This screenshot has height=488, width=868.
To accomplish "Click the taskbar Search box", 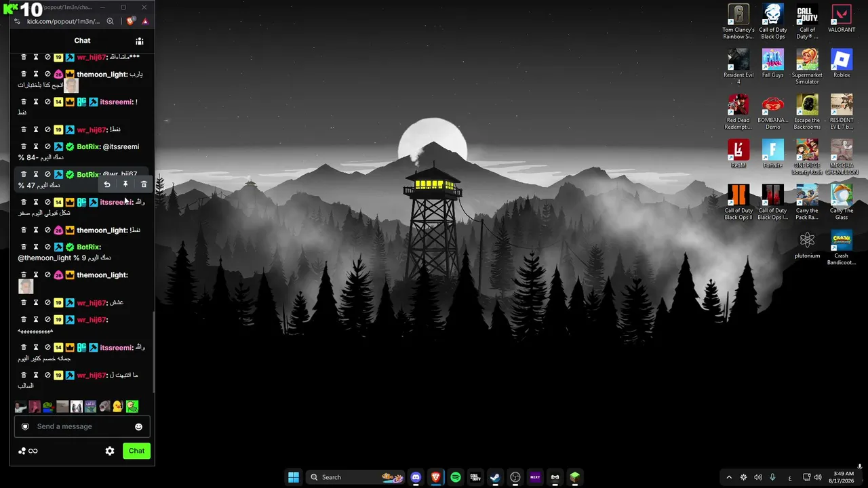I will click(x=355, y=477).
